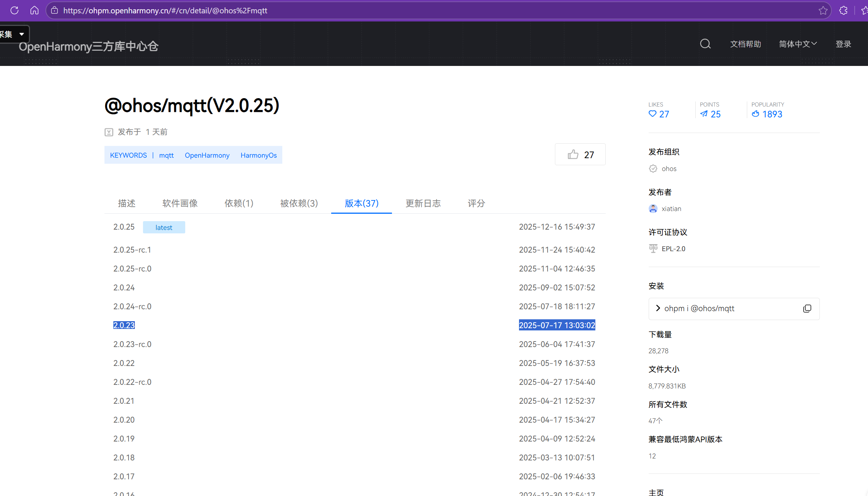
Task: Click the heart LIKES icon
Action: 652,114
